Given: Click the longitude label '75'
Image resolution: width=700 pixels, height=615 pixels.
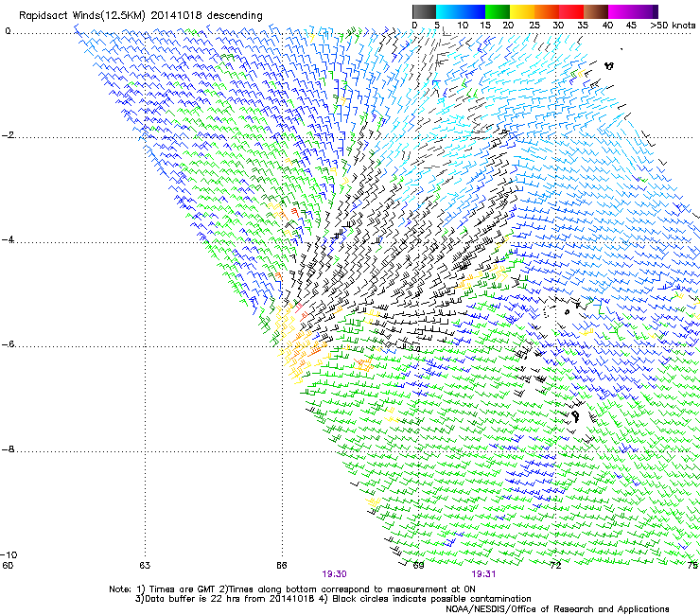Looking at the screenshot, I should 692,565.
